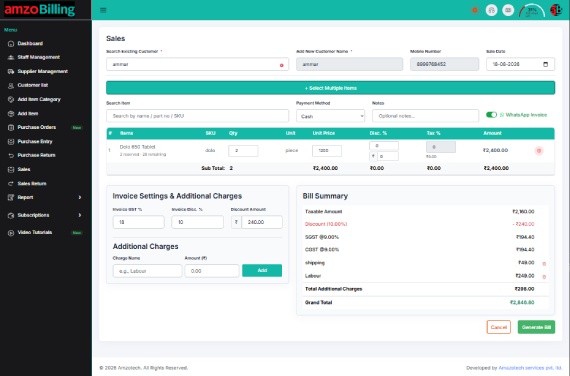Click Select Multiple Items button
This screenshot has width=570, height=376.
click(x=330, y=88)
